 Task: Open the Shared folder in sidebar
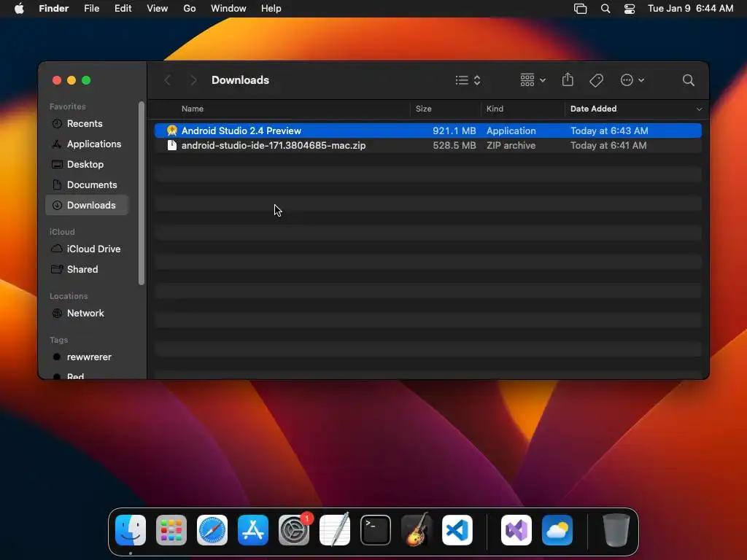tap(87, 270)
